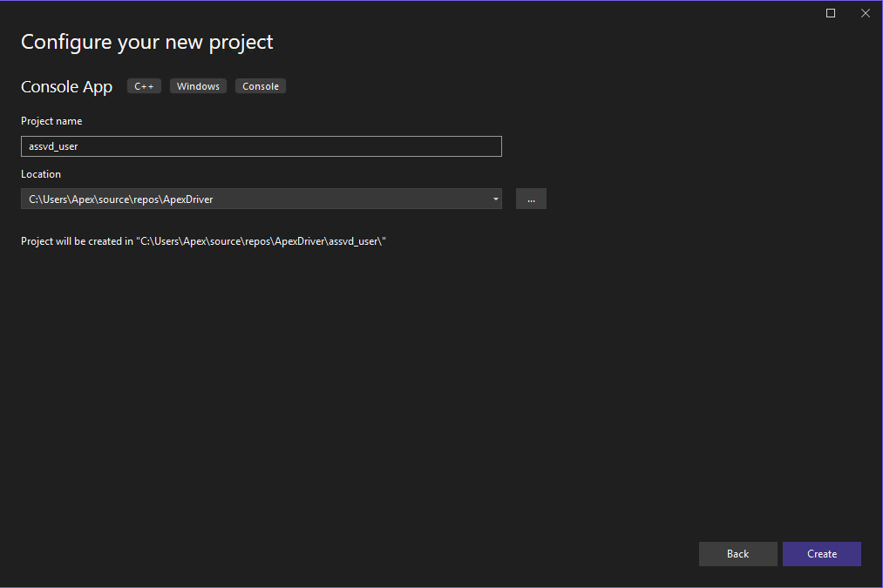This screenshot has width=883, height=588.
Task: Click the Configure your new project heading
Action: (x=146, y=41)
